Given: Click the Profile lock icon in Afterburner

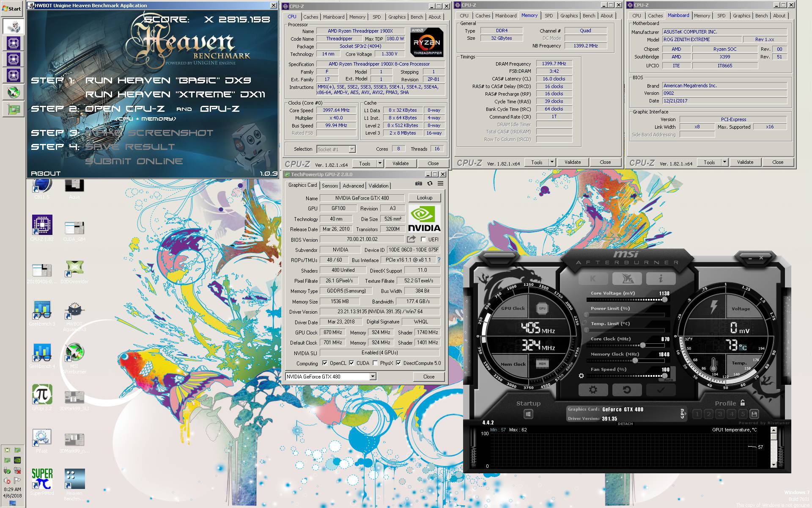Looking at the screenshot, I should pyautogui.click(x=743, y=403).
